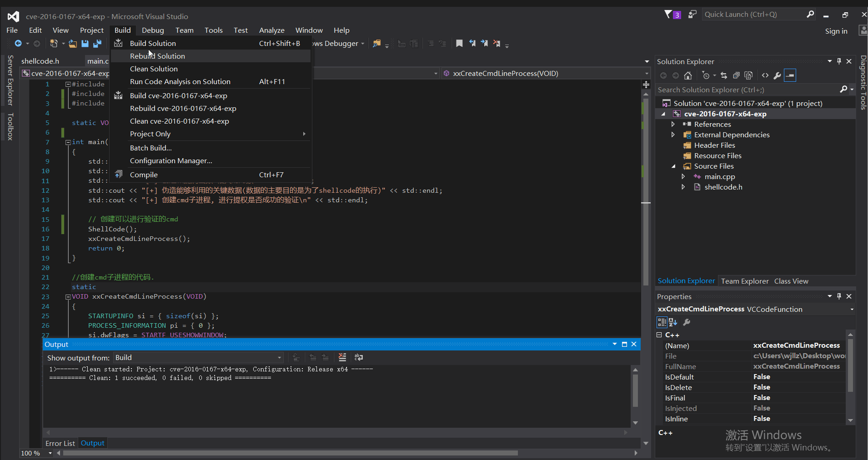
Task: Click the split editor icon above scrollbar
Action: coord(646,85)
